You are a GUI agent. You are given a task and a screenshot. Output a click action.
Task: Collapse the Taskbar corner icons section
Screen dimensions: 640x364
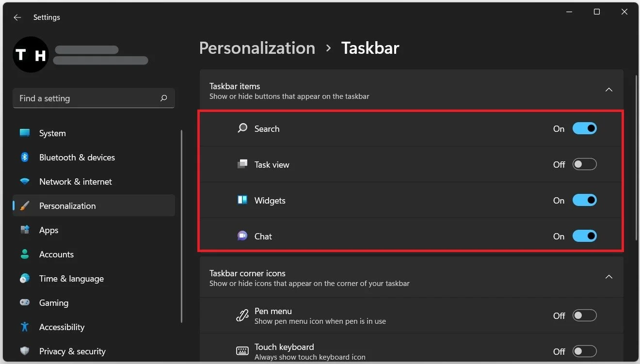(609, 277)
